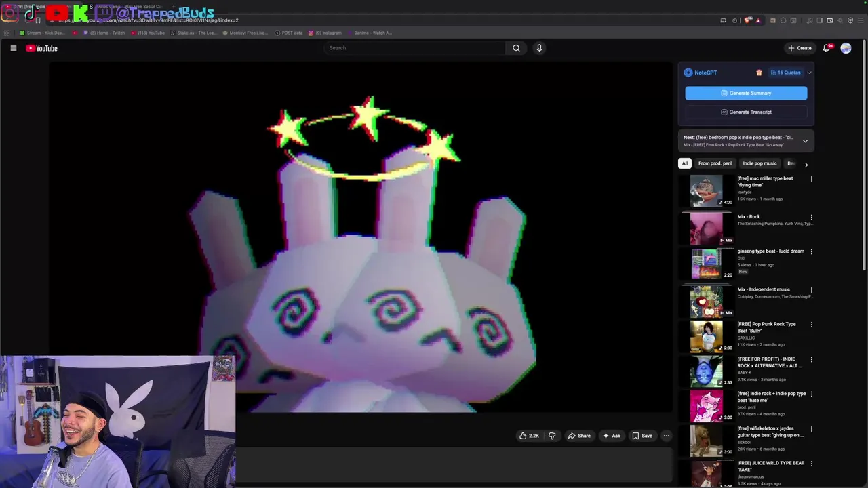This screenshot has width=868, height=488.
Task: Open the account avatar menu
Action: click(x=846, y=48)
